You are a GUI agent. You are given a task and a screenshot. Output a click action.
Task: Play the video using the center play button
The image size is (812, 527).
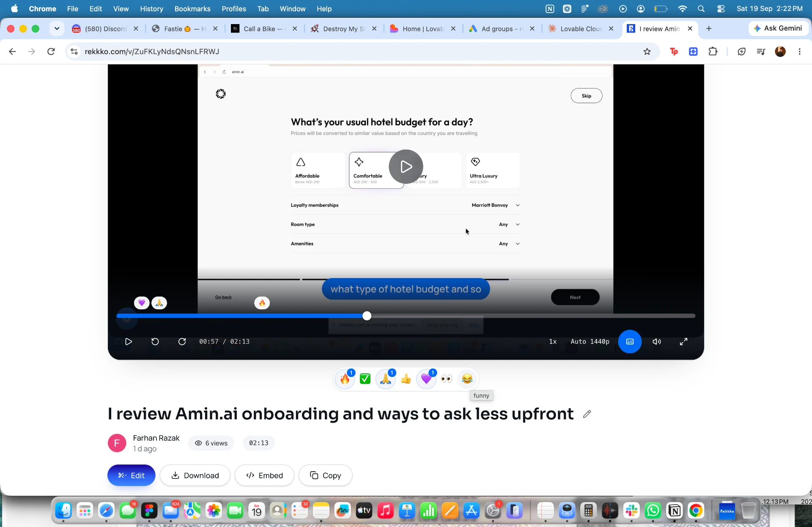pyautogui.click(x=406, y=167)
